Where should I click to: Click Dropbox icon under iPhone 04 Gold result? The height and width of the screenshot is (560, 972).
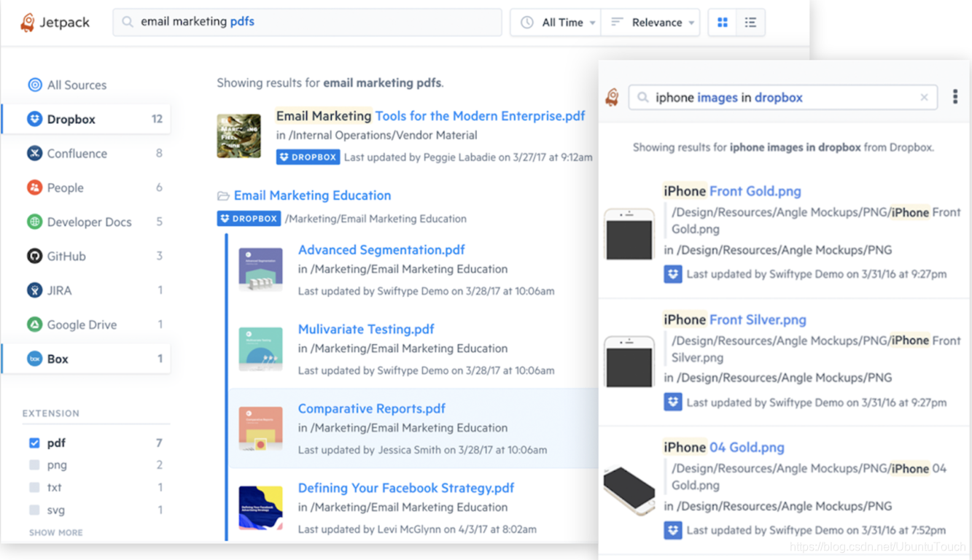pyautogui.click(x=673, y=530)
